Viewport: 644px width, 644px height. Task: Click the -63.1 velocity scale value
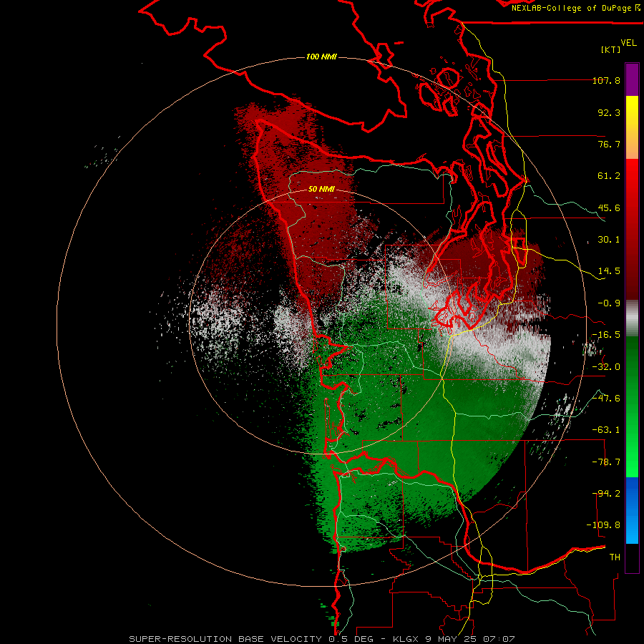[x=606, y=430]
